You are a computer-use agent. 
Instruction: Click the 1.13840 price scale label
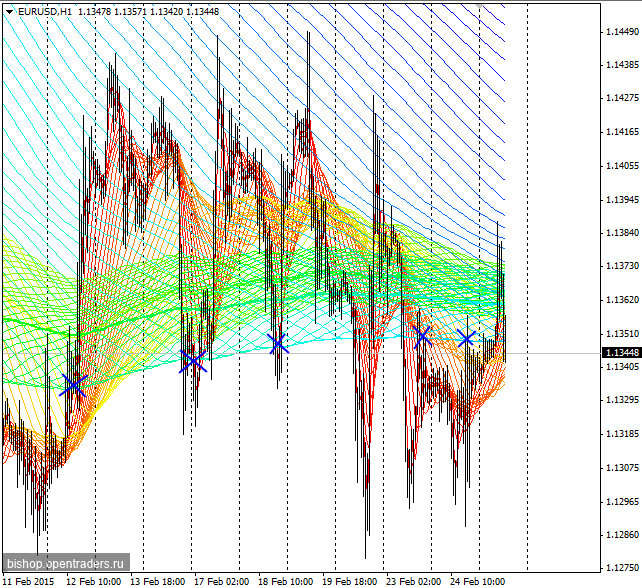pos(622,233)
